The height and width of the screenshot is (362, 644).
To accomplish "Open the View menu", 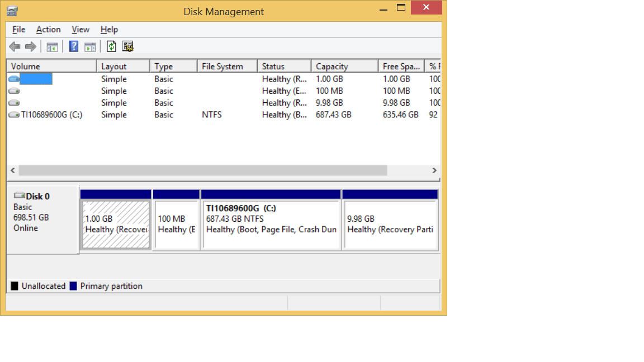I will (80, 30).
